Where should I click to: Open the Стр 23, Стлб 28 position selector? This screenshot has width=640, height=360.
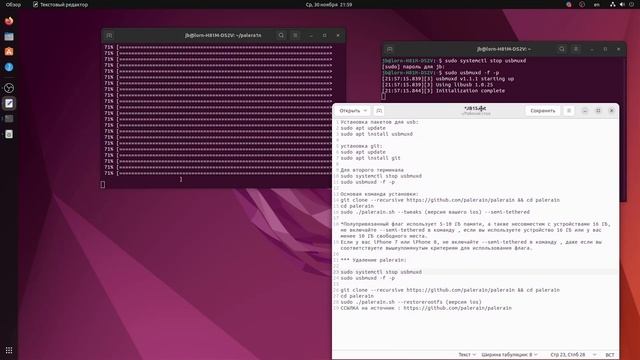pyautogui.click(x=573, y=355)
